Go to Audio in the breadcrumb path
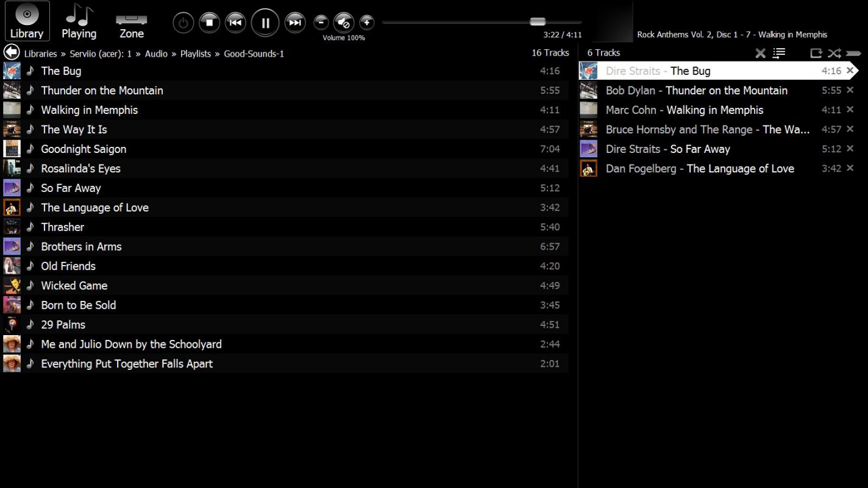Screen dimensions: 868x488 click(156, 54)
